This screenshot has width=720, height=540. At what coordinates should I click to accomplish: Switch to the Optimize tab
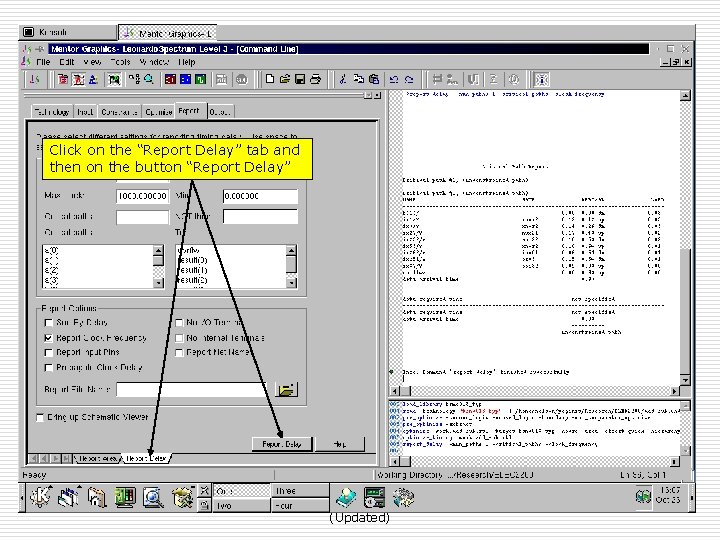coord(158,112)
